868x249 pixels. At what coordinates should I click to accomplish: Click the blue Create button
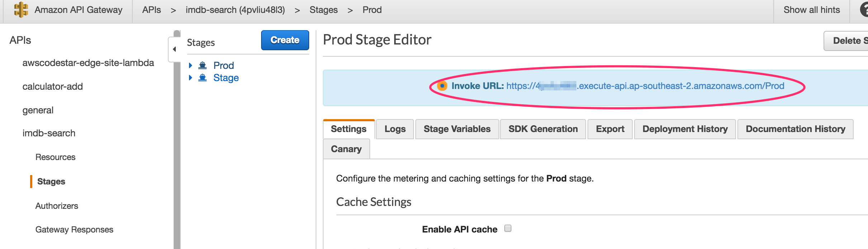(285, 40)
